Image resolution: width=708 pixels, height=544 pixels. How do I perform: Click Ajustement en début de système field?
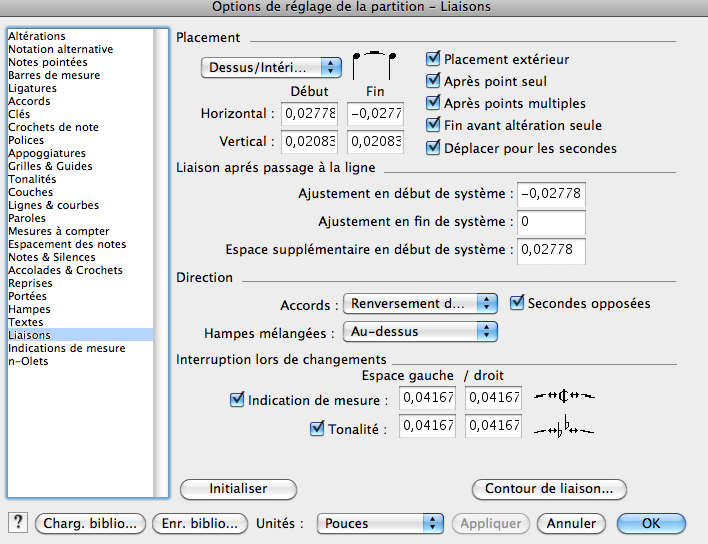point(551,194)
